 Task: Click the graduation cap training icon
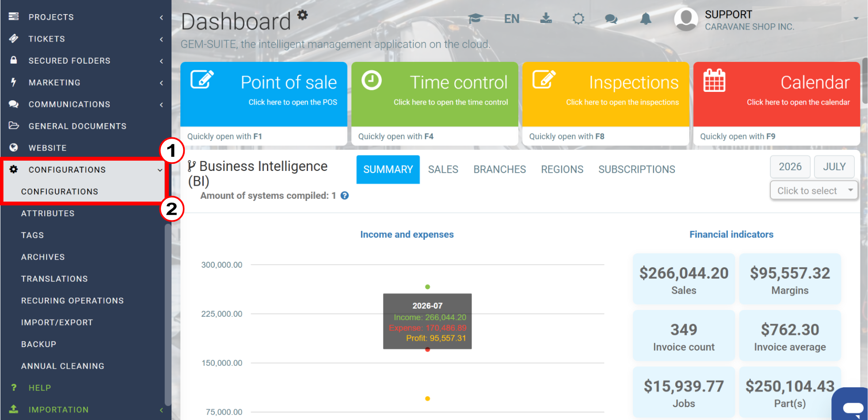click(x=476, y=19)
